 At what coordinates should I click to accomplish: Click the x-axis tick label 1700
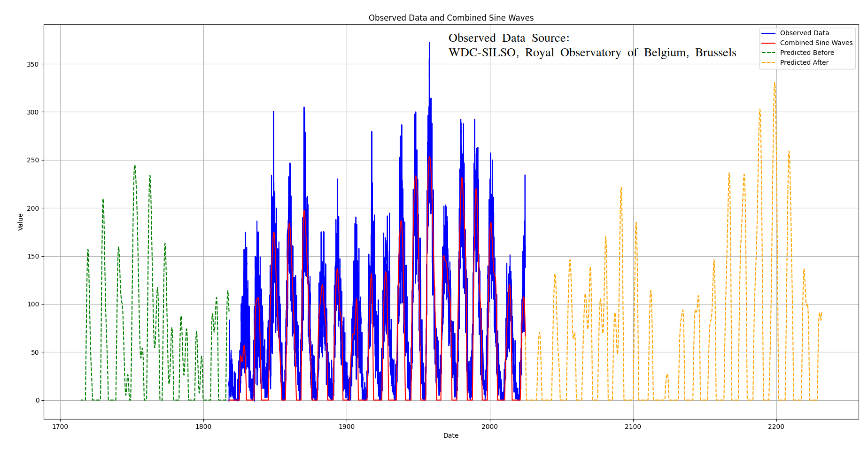pos(60,427)
